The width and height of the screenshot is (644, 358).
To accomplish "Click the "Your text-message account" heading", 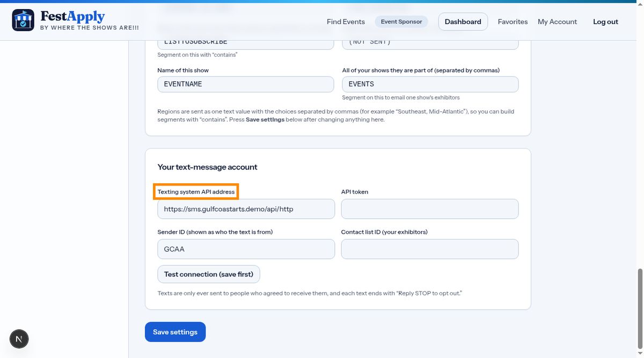I will 207,167.
